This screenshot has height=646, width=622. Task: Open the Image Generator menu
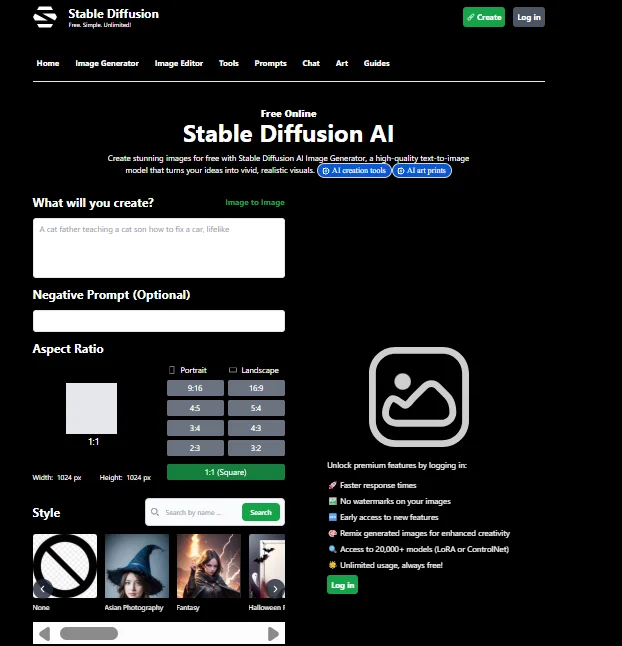pos(107,63)
